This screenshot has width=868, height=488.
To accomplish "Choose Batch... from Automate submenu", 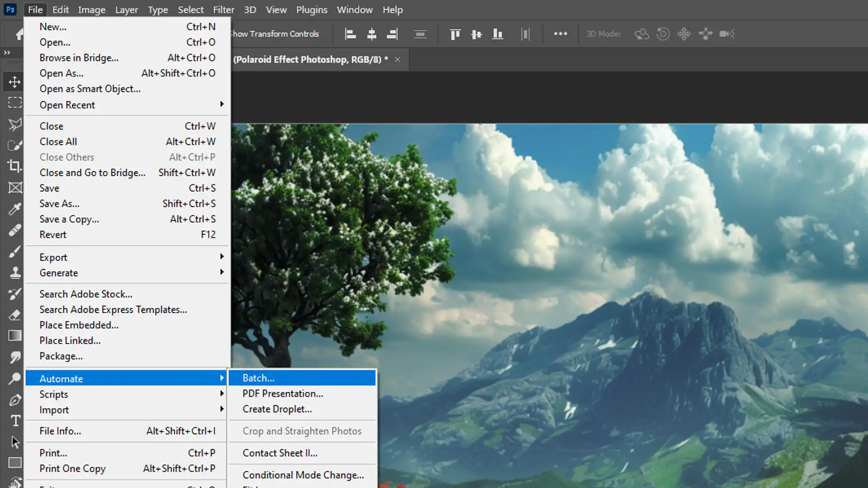I will (x=302, y=378).
